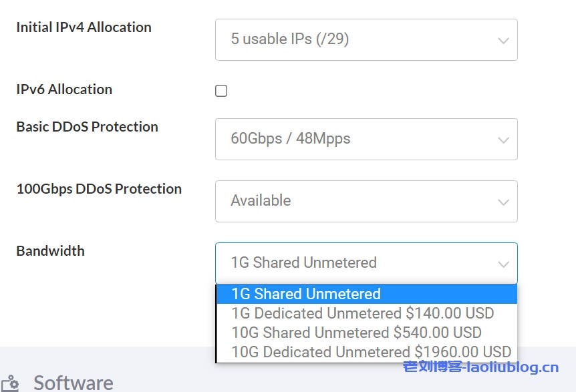Click the IPv6 Allocation label

[64, 89]
